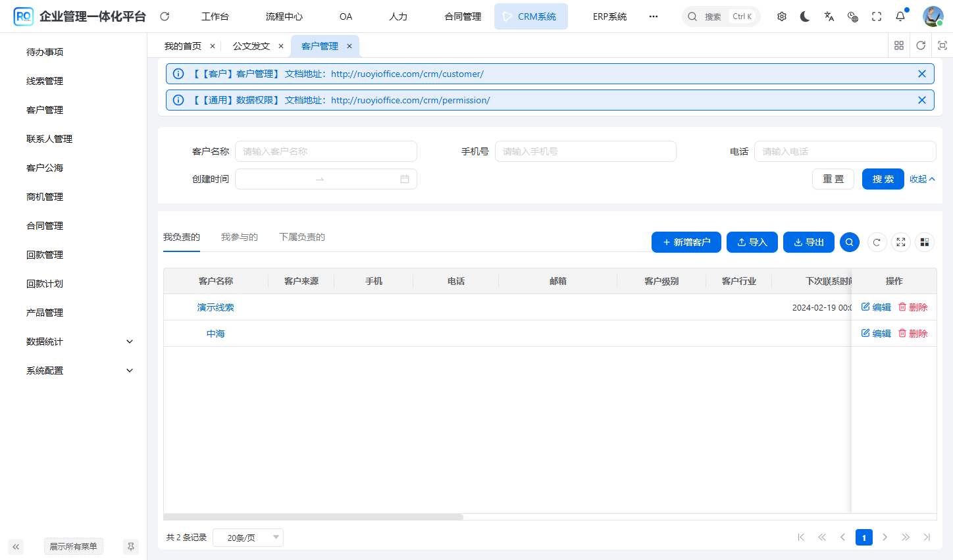Viewport: 953px width, 560px height.
Task: Click the refresh icon beside platform title
Action: click(x=165, y=16)
